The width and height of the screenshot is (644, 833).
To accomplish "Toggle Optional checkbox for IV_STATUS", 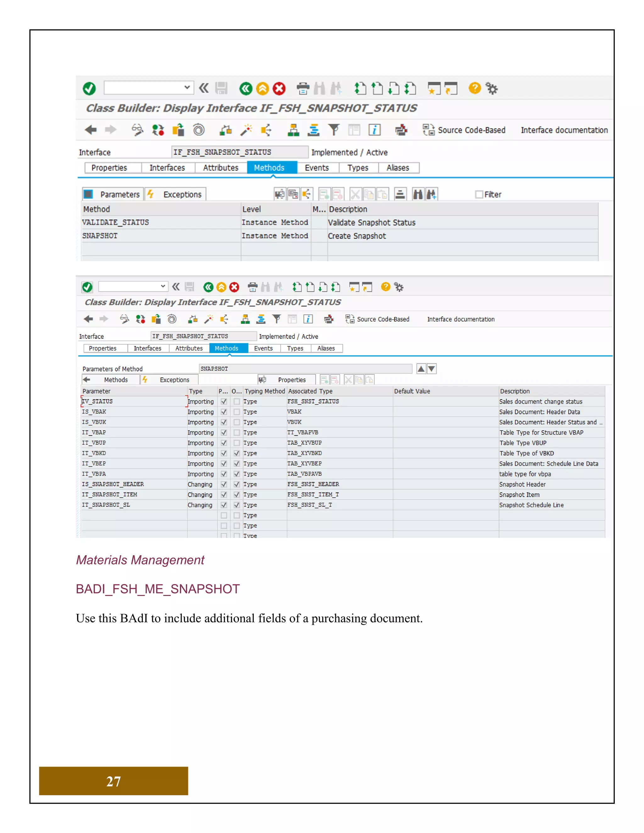I will click(x=236, y=401).
